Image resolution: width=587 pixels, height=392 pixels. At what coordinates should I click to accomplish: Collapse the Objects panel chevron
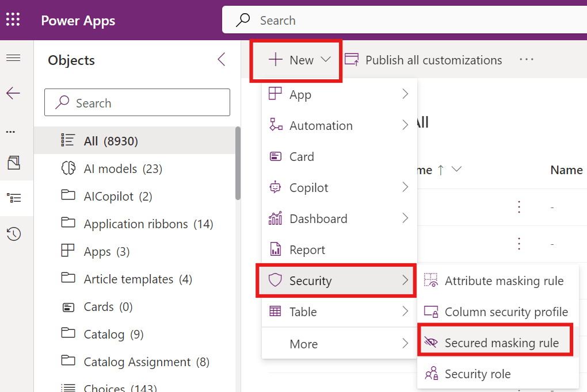pos(222,60)
